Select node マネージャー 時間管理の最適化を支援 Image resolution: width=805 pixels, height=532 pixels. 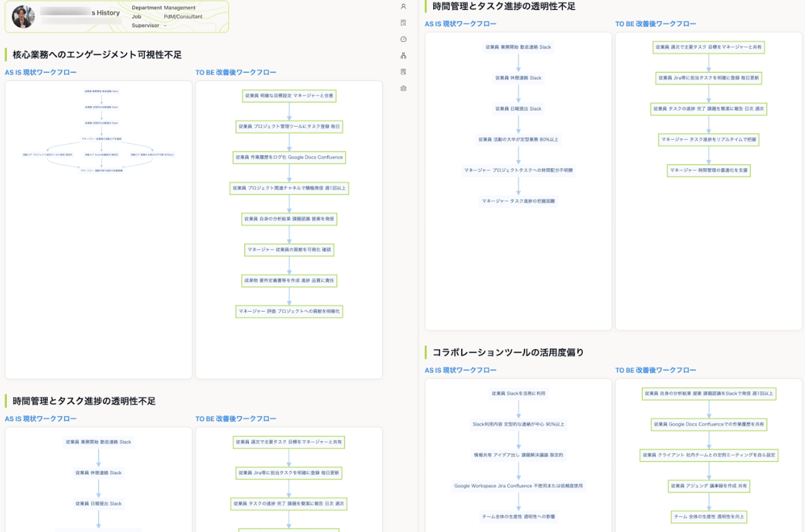pos(709,170)
